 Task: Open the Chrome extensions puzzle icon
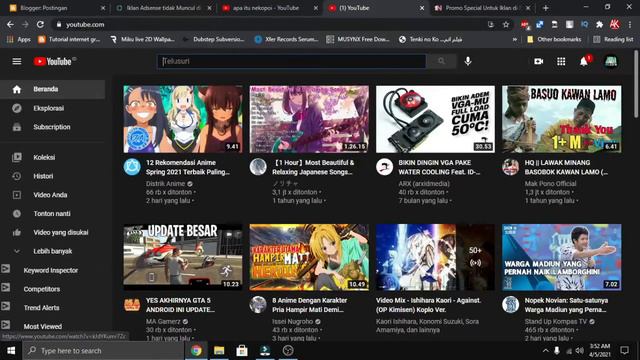(x=599, y=24)
